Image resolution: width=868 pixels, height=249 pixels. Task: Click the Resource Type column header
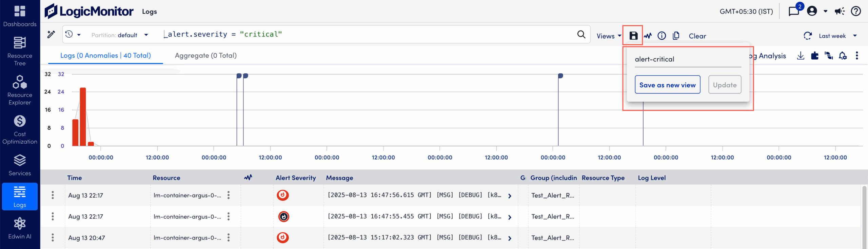pos(603,178)
